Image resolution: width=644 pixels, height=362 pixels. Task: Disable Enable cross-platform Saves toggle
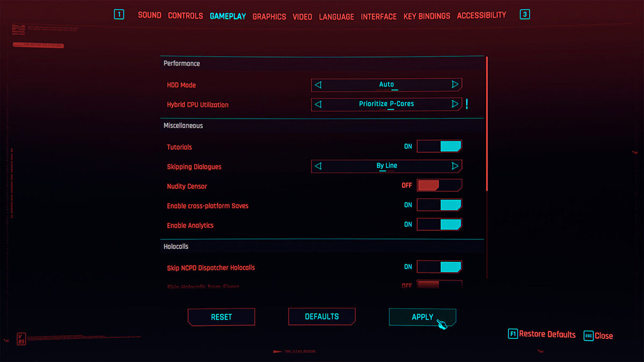pos(440,205)
